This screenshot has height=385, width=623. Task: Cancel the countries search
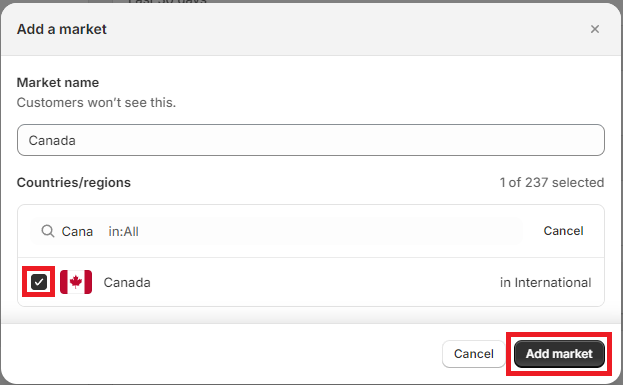pyautogui.click(x=563, y=231)
